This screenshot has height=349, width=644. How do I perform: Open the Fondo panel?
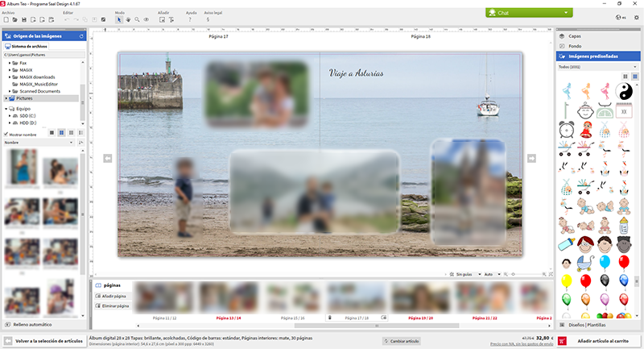click(x=598, y=46)
